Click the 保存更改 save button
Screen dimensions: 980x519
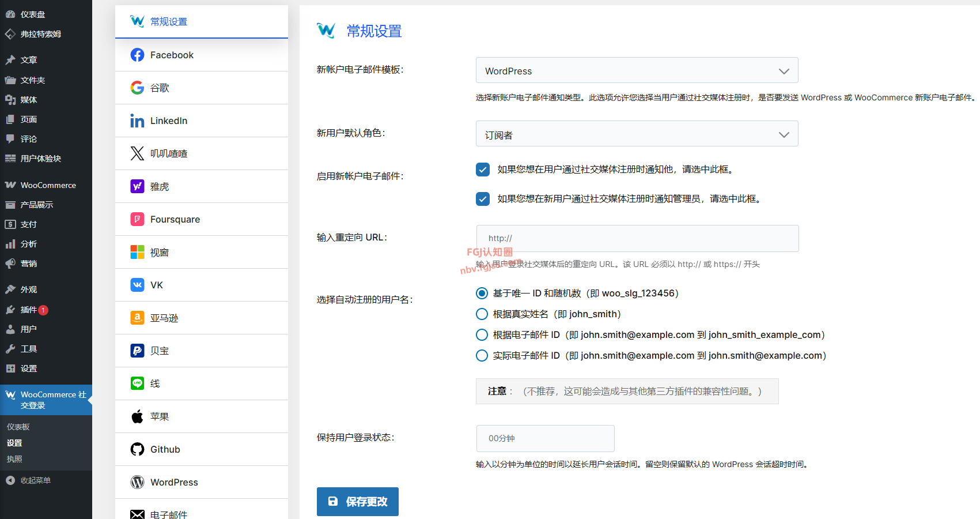pyautogui.click(x=357, y=502)
